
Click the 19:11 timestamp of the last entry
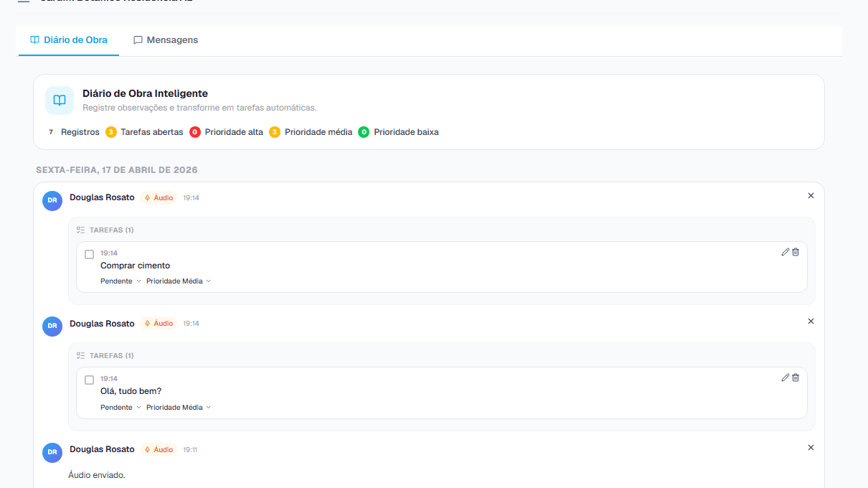(190, 450)
